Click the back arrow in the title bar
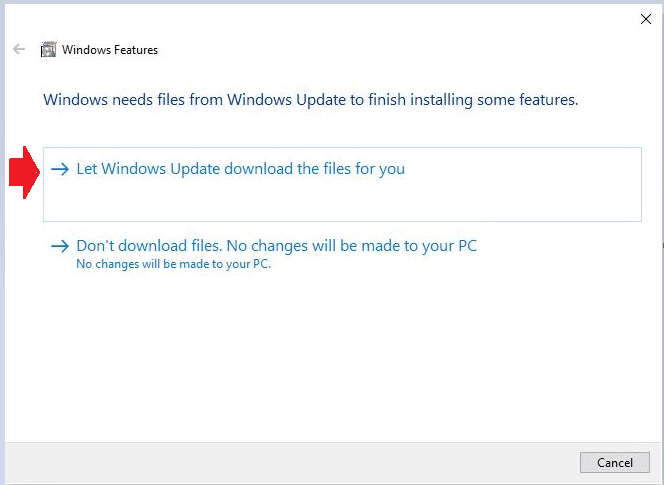 click(18, 49)
